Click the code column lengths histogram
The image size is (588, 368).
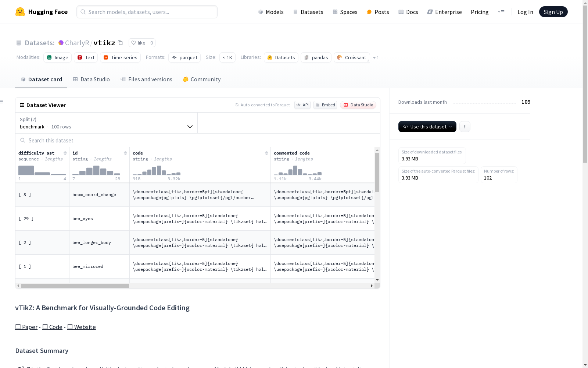(x=157, y=170)
